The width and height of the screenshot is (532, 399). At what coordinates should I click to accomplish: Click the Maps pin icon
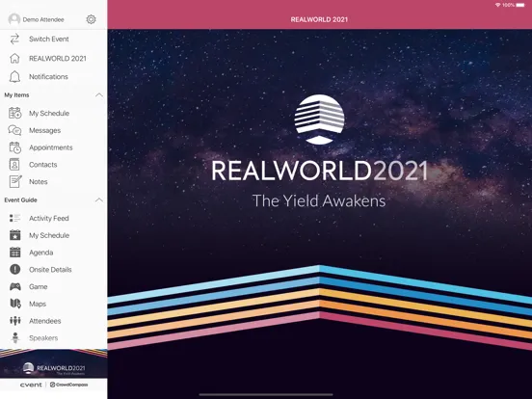pos(15,304)
